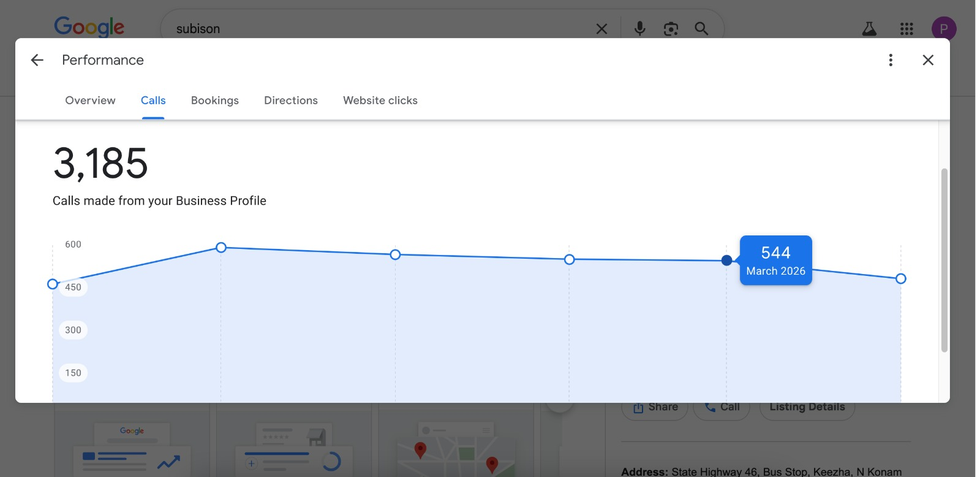Click the Performance dialog title
The image size is (980, 477).
(103, 60)
